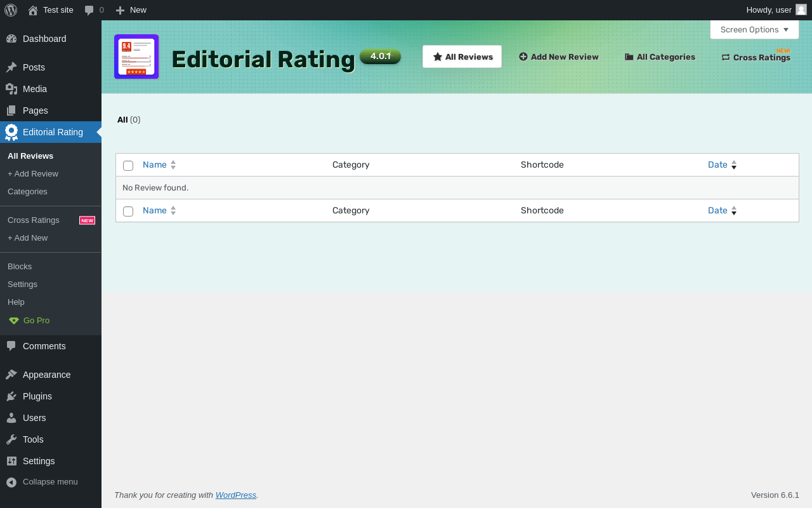Follow the WordPress link in footer
Screen dimensions: 812x508
pyautogui.click(x=235, y=495)
